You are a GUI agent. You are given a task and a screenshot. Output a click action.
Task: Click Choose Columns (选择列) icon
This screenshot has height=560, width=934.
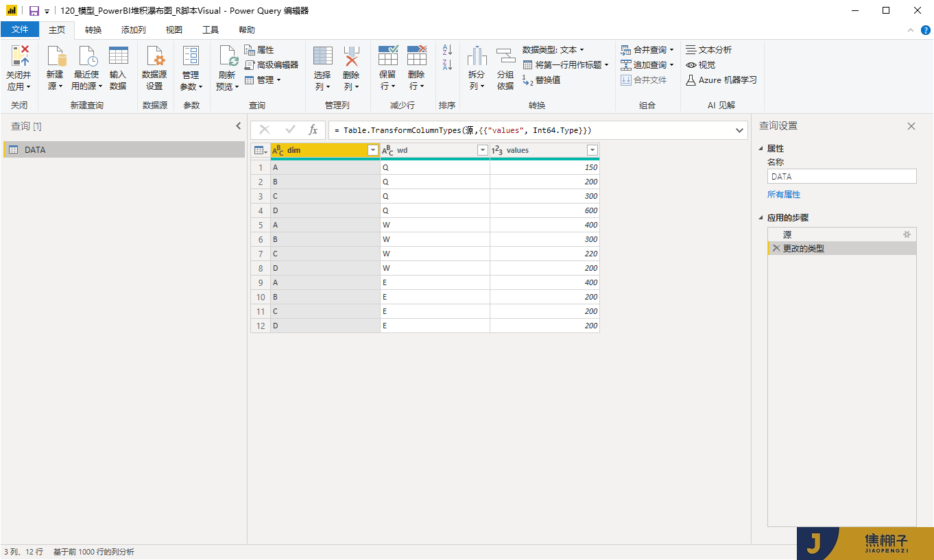pyautogui.click(x=323, y=56)
